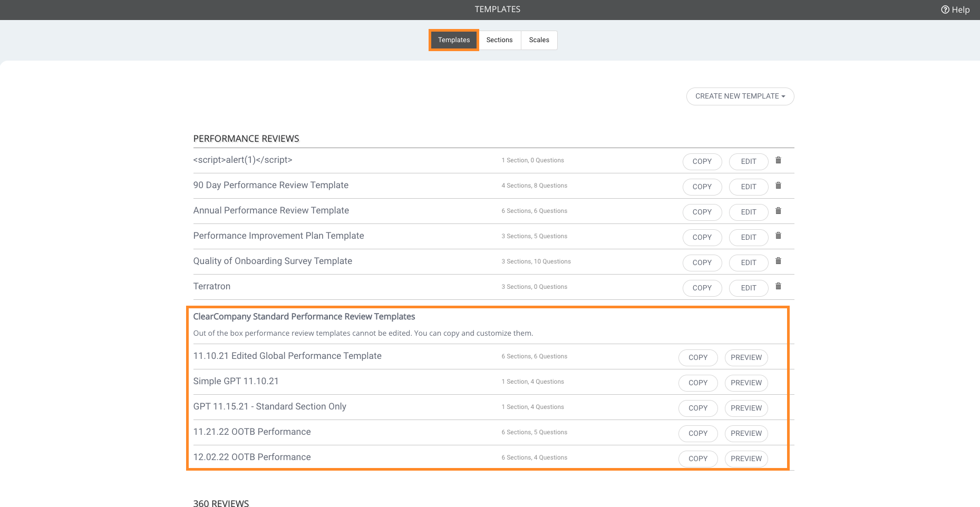Click 'ClearCompany Standard Performance Review Templates' heading

304,317
